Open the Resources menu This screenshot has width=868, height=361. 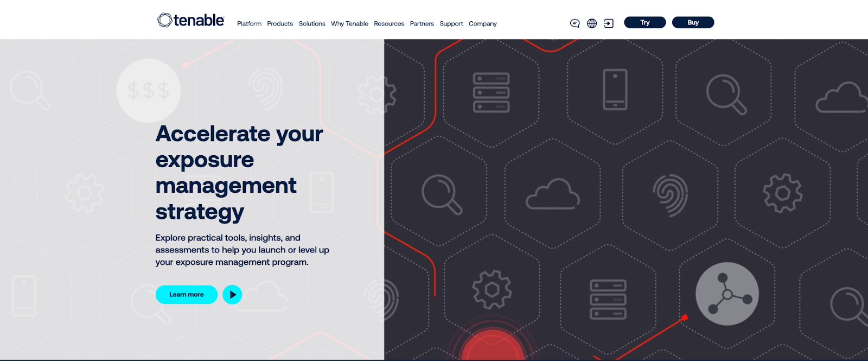(x=389, y=24)
